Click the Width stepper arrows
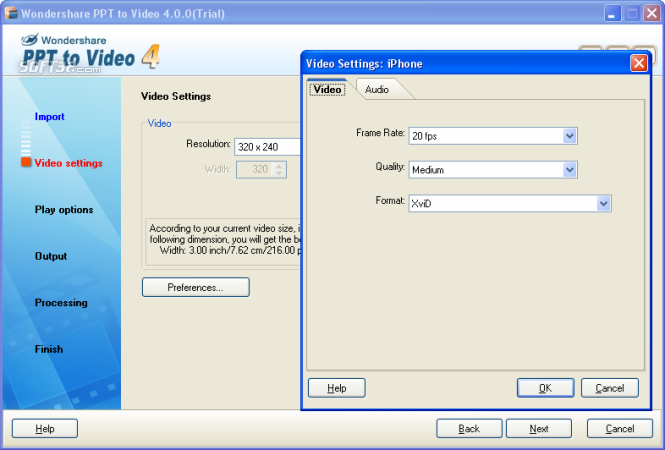 pos(279,170)
